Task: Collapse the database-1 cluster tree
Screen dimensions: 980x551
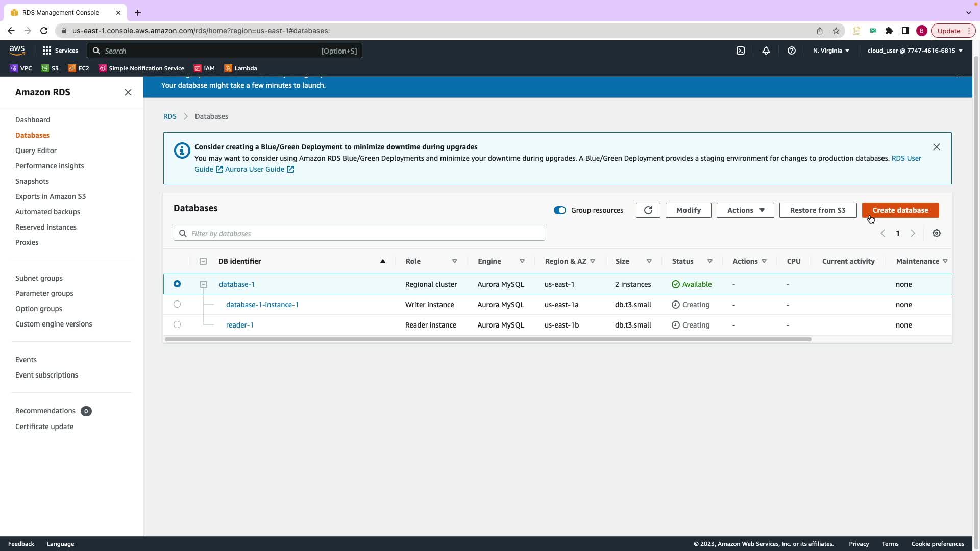Action: (x=204, y=284)
